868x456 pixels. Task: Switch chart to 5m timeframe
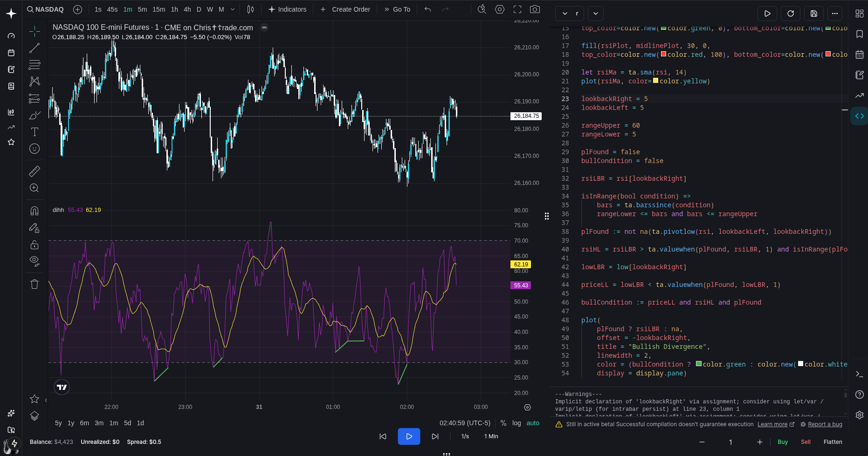point(142,9)
